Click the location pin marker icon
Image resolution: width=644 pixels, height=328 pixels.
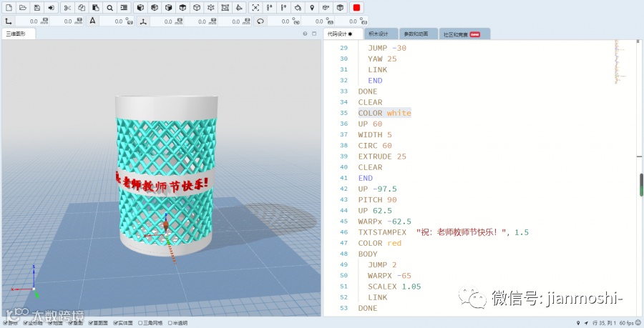click(312, 7)
